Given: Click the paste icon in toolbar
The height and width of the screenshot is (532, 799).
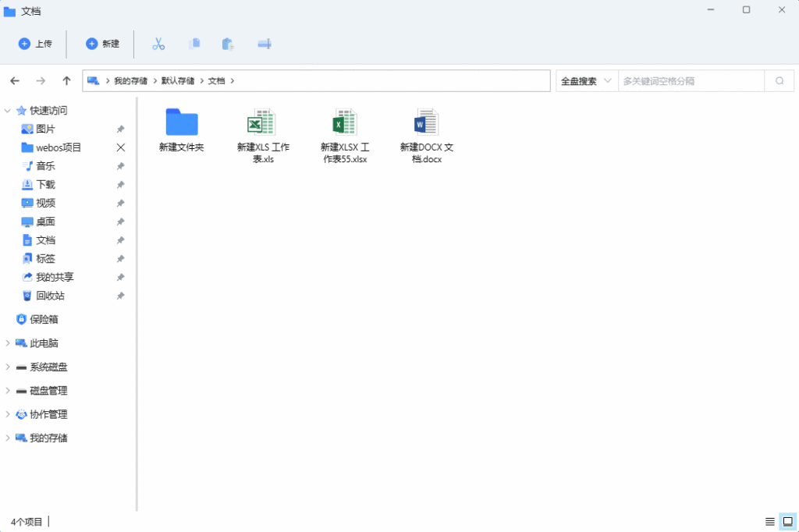Looking at the screenshot, I should point(228,44).
